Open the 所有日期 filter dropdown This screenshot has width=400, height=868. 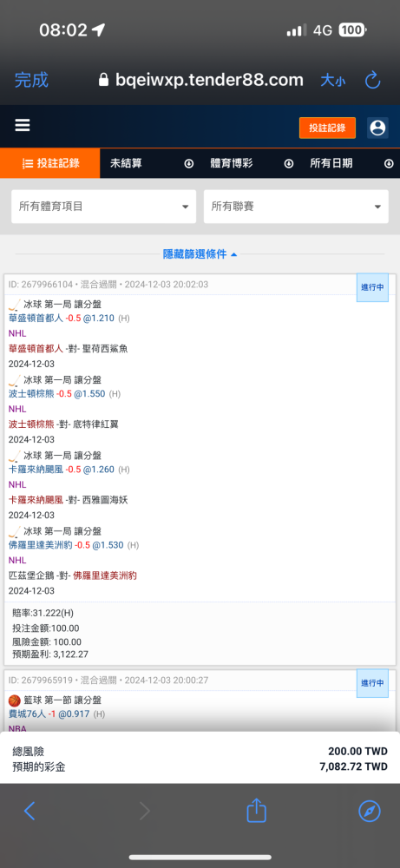351,163
